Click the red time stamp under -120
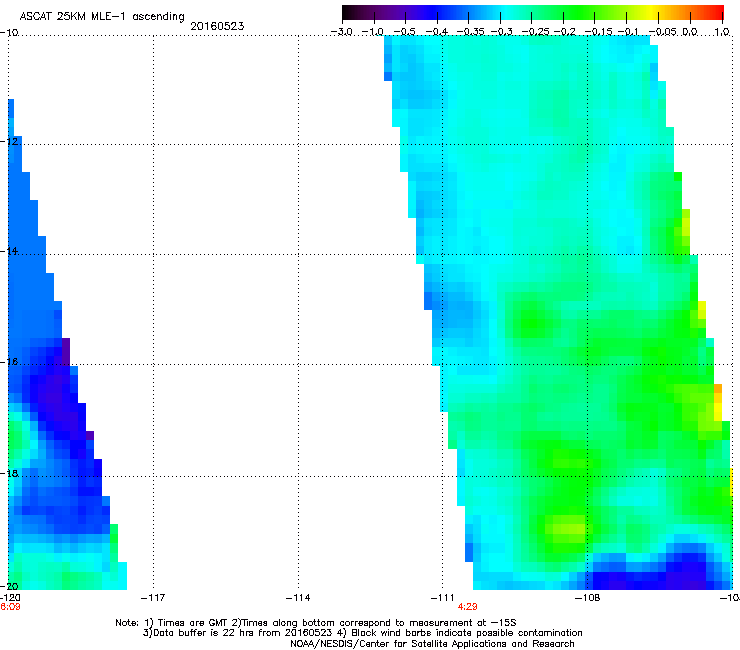 coord(10,607)
